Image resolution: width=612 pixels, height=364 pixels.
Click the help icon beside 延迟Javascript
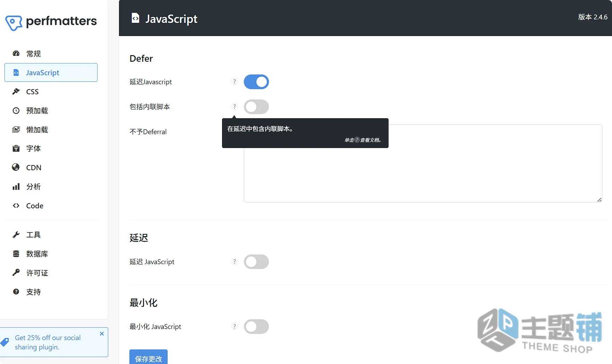coord(235,82)
